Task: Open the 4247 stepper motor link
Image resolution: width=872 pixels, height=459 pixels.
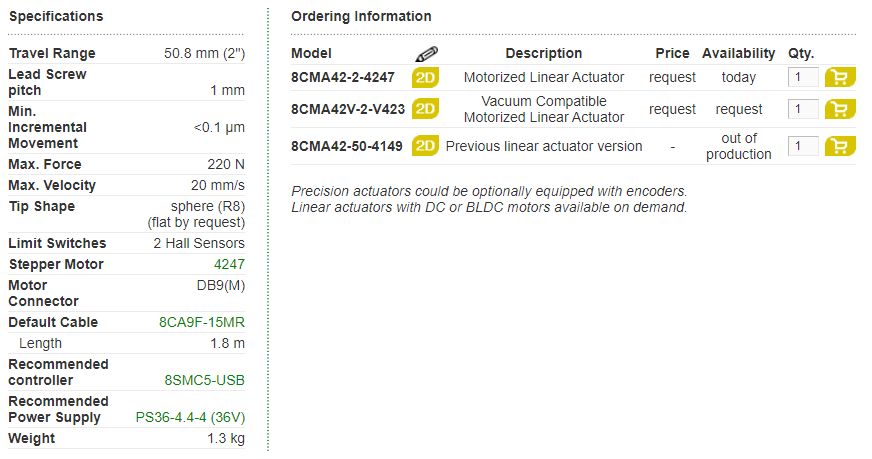Action: coord(229,264)
